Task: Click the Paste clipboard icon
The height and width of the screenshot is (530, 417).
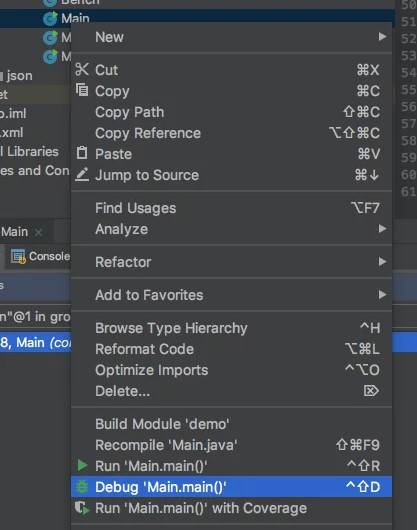Action: [82, 153]
